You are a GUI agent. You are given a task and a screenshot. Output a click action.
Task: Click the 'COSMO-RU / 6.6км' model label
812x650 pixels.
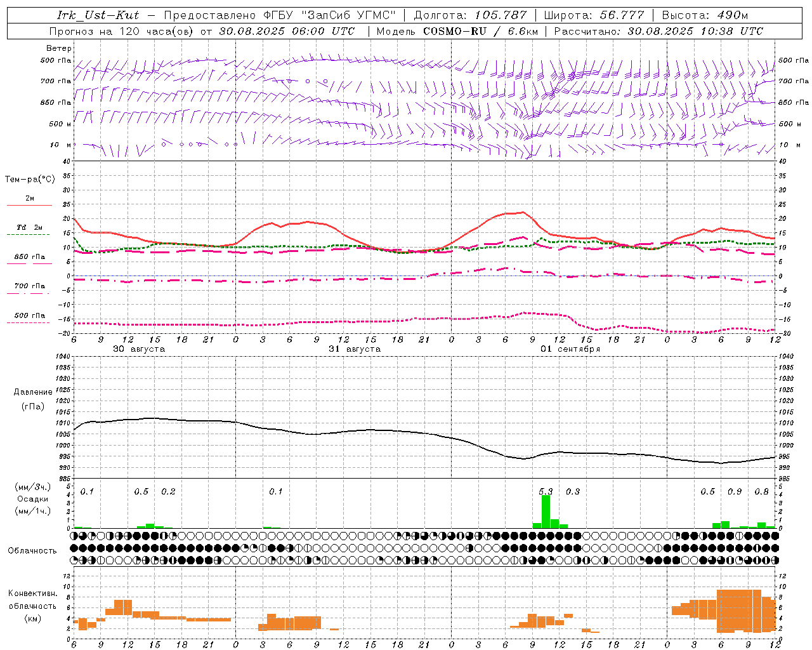coord(481,31)
